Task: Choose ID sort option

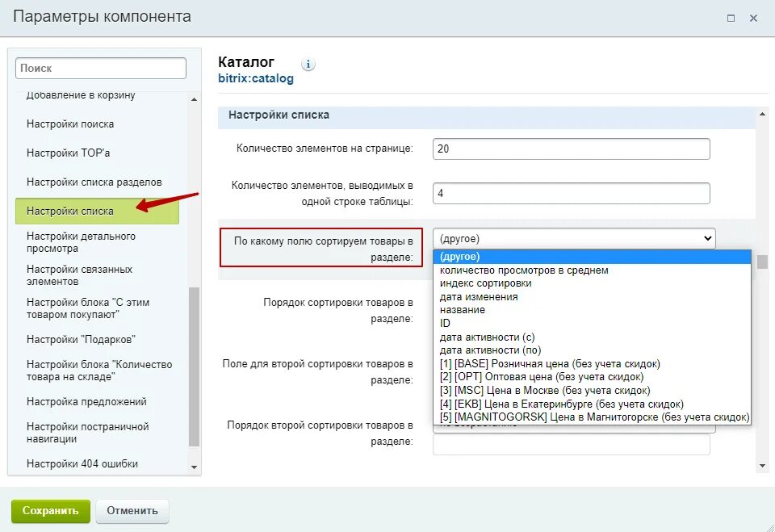Action: [x=592, y=324]
